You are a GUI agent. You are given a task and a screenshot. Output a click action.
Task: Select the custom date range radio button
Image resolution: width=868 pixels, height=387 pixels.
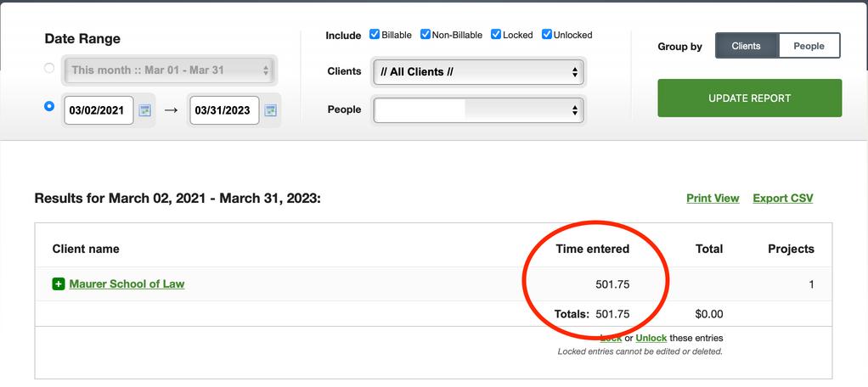point(49,105)
